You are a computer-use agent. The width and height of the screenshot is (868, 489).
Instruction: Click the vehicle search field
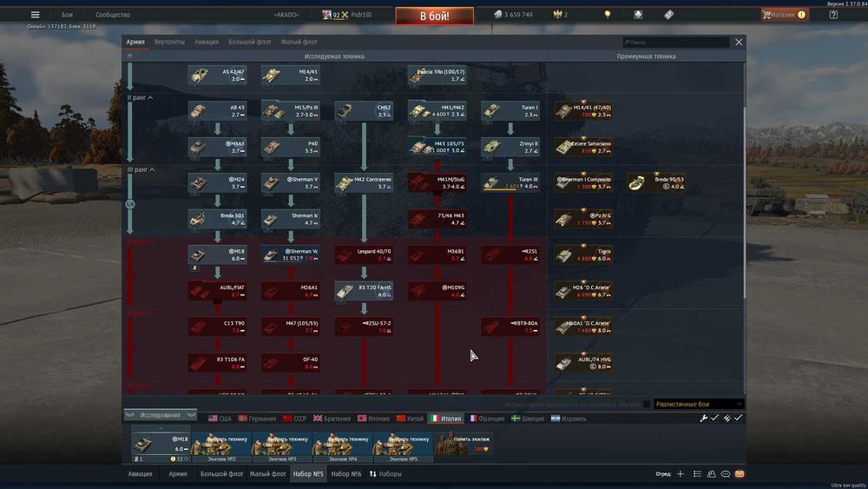(x=676, y=42)
